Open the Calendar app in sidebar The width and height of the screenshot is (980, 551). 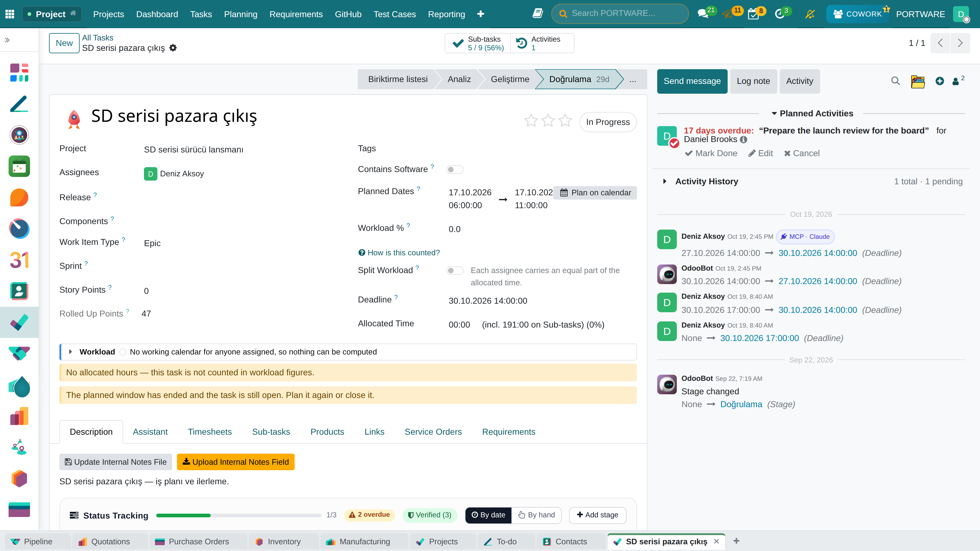tap(19, 166)
